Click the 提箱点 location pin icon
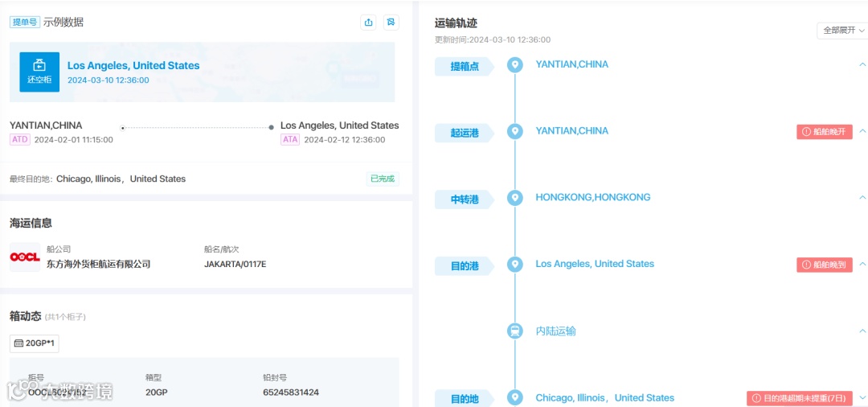Image resolution: width=868 pixels, height=407 pixels. click(515, 65)
